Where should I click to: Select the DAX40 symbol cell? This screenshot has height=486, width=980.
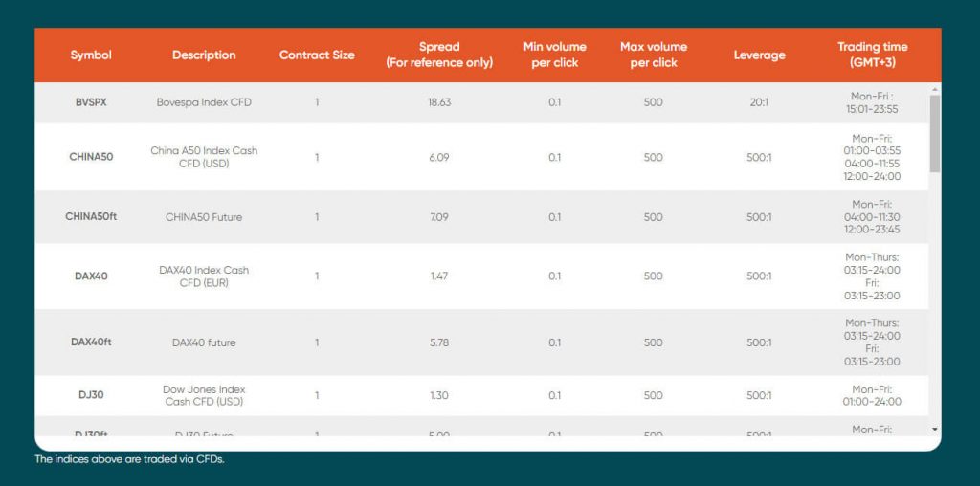pos(91,276)
